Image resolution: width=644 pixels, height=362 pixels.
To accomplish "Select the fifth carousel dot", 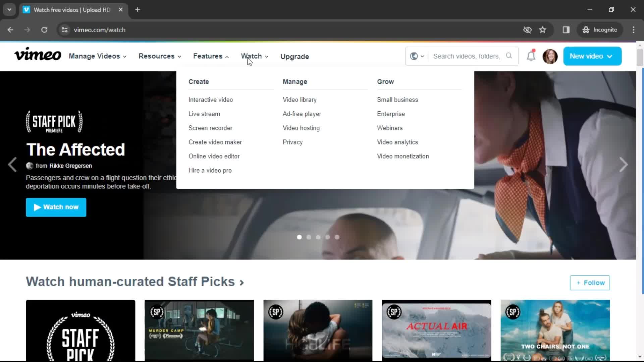I will [337, 237].
